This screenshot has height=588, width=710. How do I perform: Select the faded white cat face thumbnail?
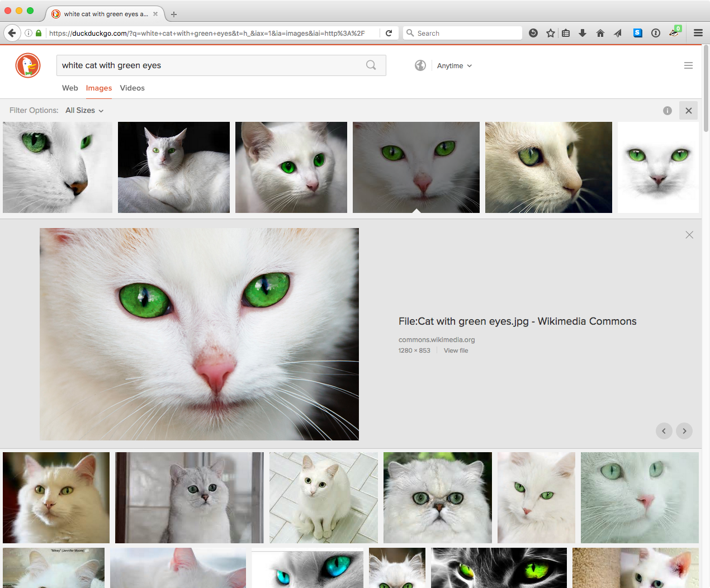point(658,167)
